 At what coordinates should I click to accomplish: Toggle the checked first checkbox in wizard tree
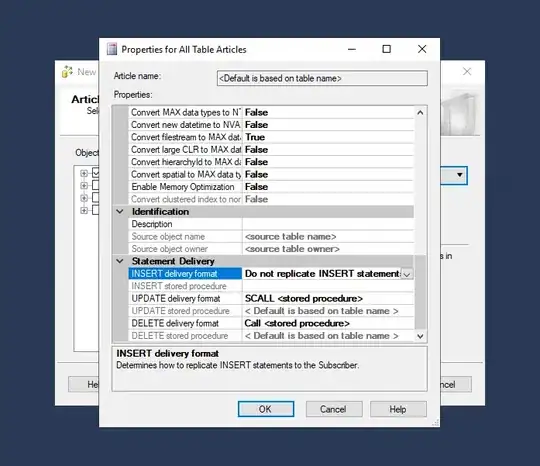tap(95, 173)
